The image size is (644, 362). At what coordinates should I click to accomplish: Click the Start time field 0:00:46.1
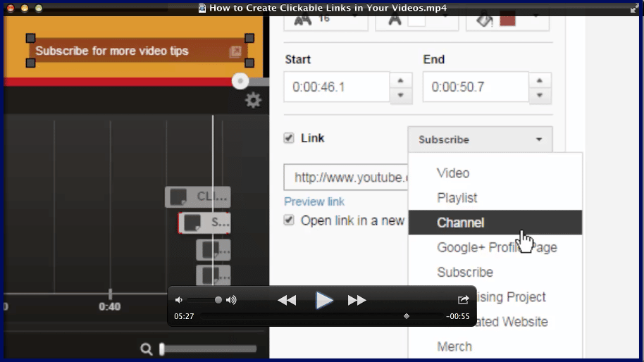point(336,87)
